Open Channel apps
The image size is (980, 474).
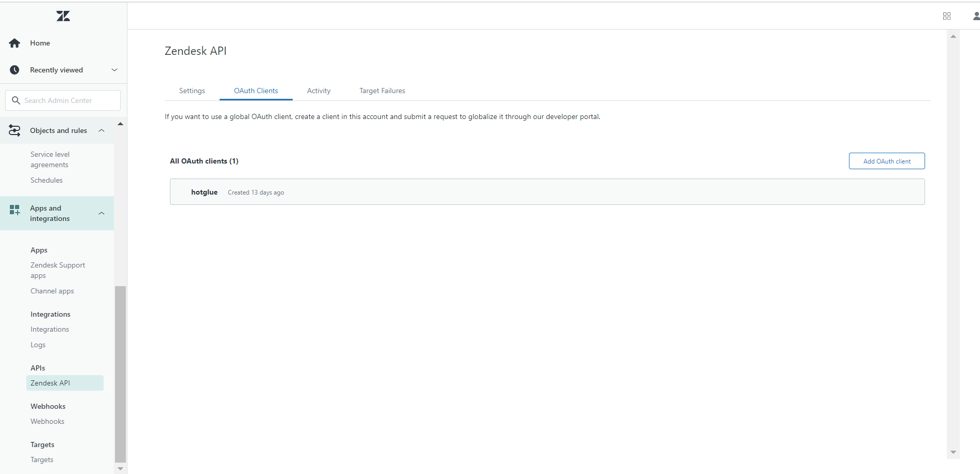pyautogui.click(x=52, y=291)
